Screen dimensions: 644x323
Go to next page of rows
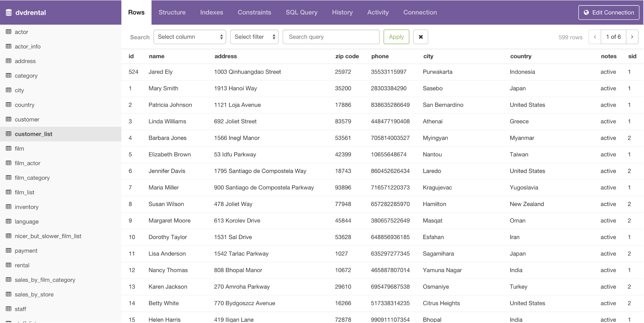point(632,37)
